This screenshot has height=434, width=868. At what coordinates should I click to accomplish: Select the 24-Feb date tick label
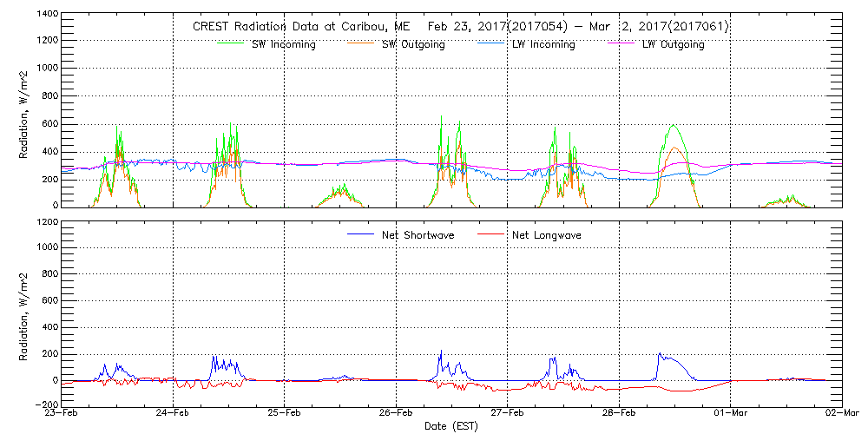pos(174,414)
